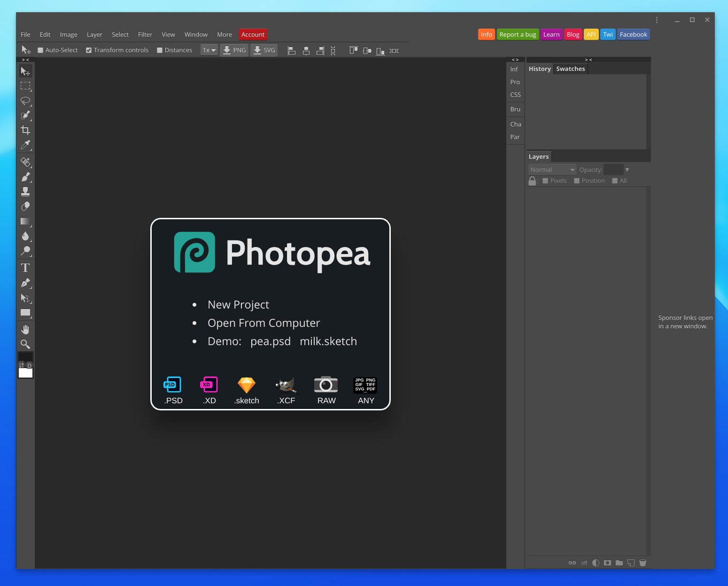Open the Account button
This screenshot has width=728, height=586.
(253, 34)
